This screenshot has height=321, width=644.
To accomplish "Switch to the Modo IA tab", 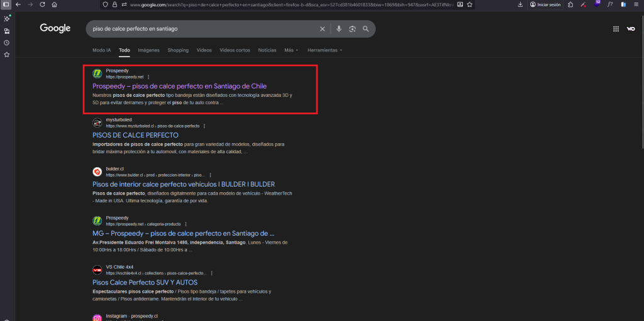I will (101, 50).
